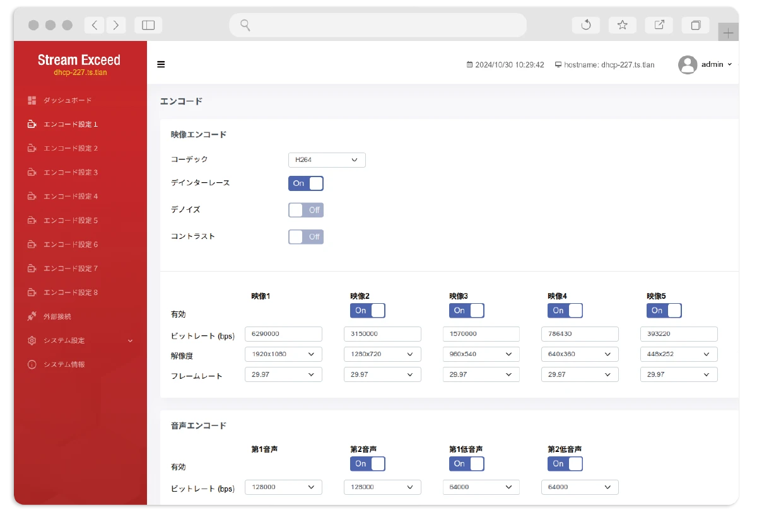Image resolution: width=757 pixels, height=532 pixels.
Task: Disable the 映像5 enable switch
Action: tap(664, 310)
